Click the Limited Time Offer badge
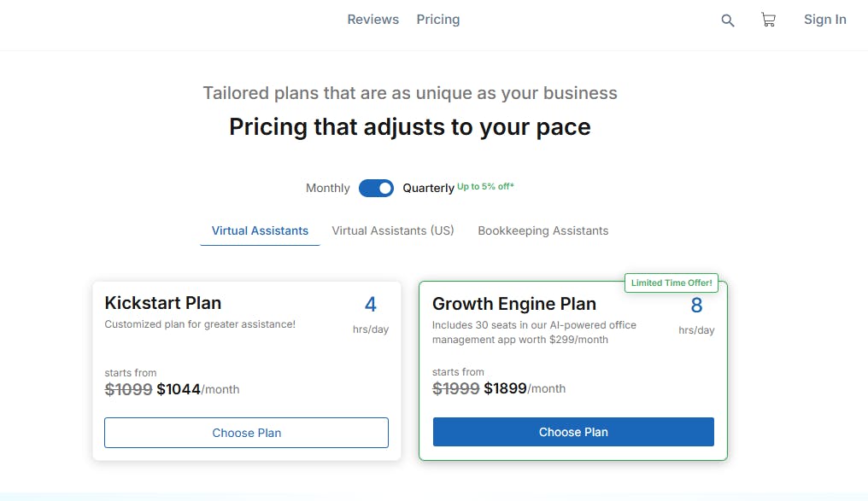868x501 pixels. click(672, 283)
